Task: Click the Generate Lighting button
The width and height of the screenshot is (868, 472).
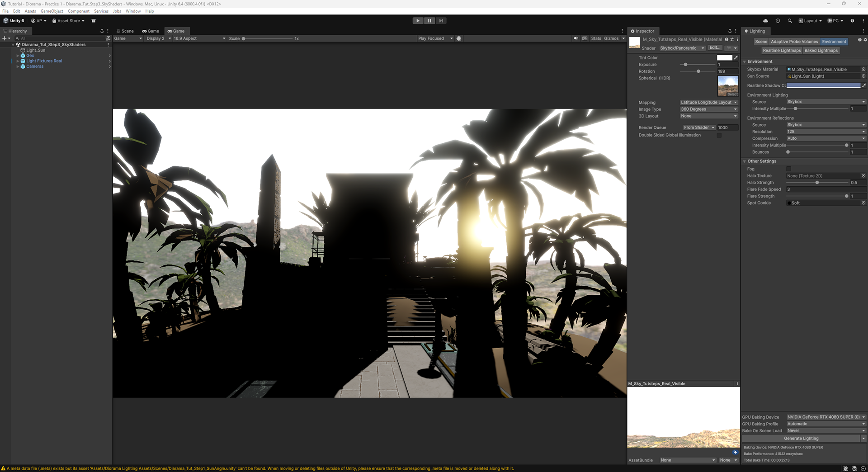Action: point(801,439)
